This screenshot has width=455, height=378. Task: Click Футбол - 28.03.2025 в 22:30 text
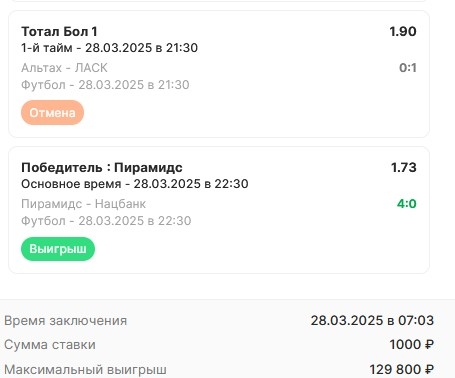click(106, 221)
